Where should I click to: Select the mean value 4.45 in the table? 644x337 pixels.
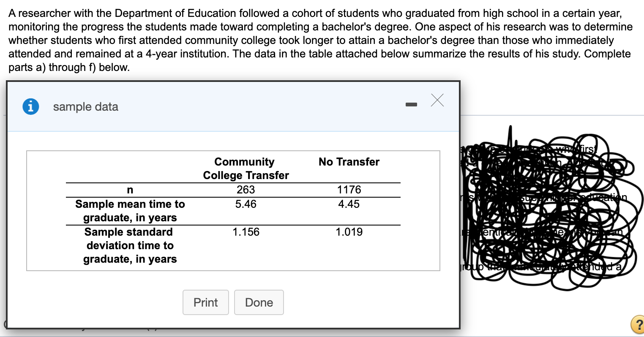pyautogui.click(x=349, y=204)
